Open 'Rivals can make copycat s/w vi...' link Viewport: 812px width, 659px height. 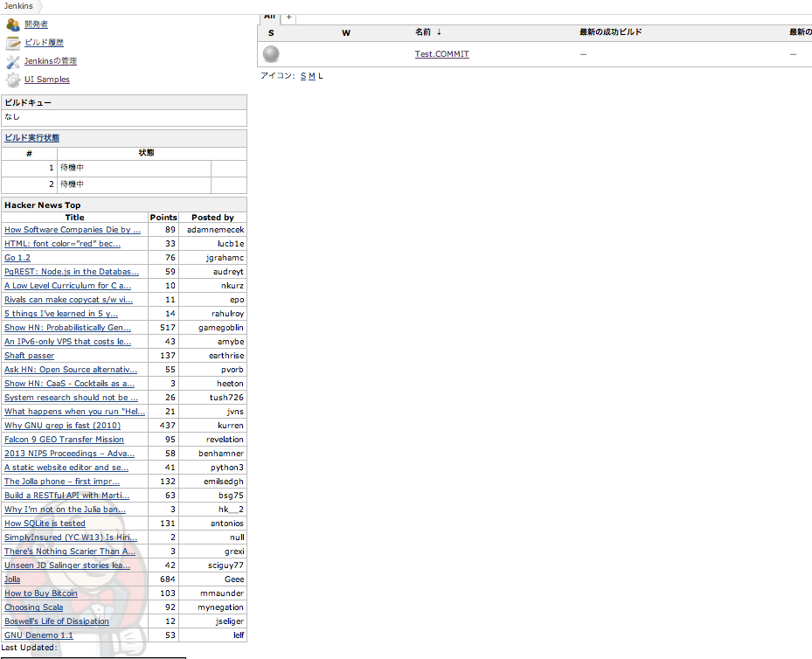[x=69, y=299]
